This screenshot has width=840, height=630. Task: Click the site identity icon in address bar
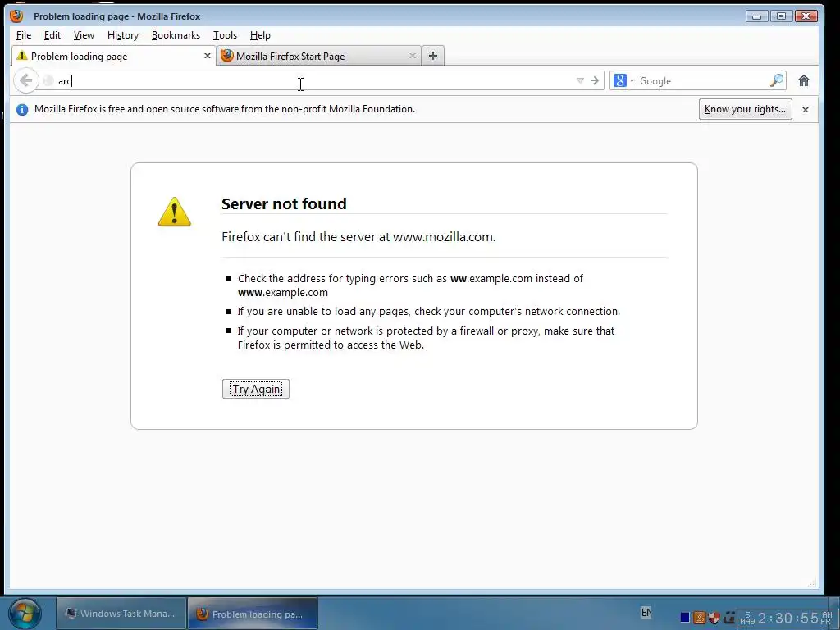tap(48, 81)
